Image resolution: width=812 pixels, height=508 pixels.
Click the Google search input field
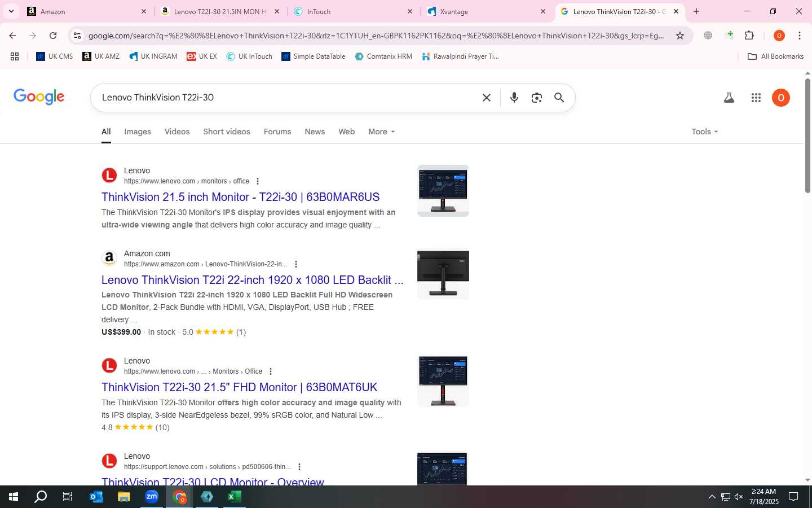[x=288, y=98]
